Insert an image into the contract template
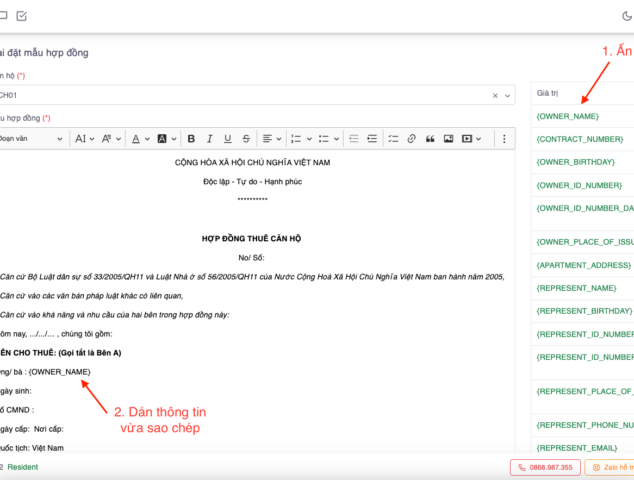Image resolution: width=634 pixels, height=480 pixels. pos(449,138)
